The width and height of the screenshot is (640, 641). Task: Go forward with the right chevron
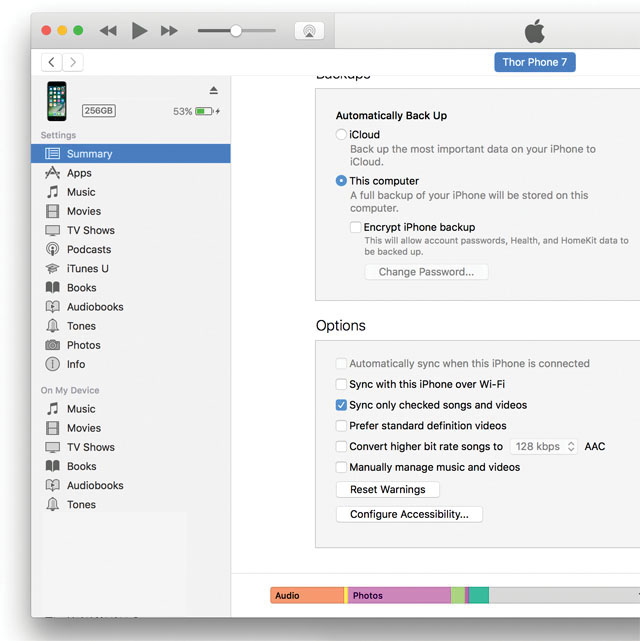tap(73, 62)
